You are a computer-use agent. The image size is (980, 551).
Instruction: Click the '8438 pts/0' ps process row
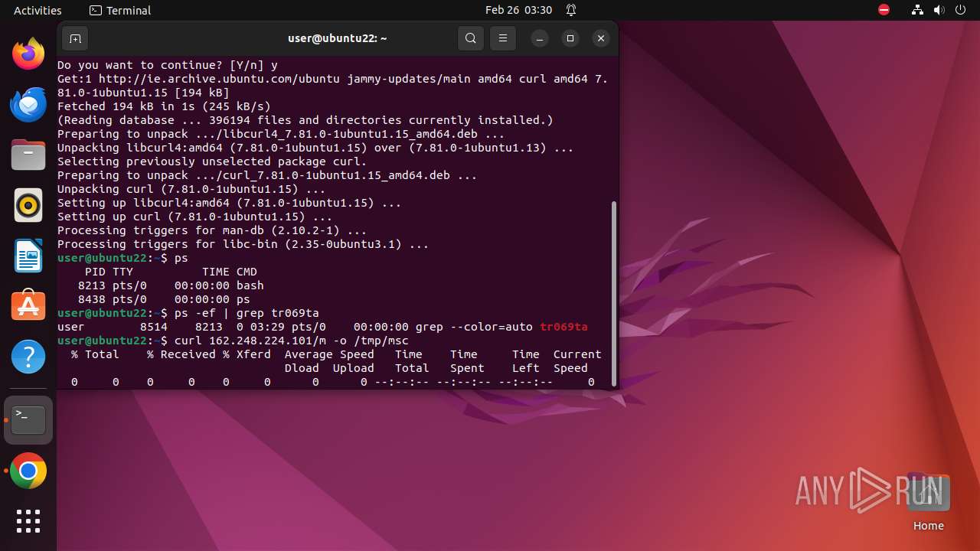click(x=164, y=299)
